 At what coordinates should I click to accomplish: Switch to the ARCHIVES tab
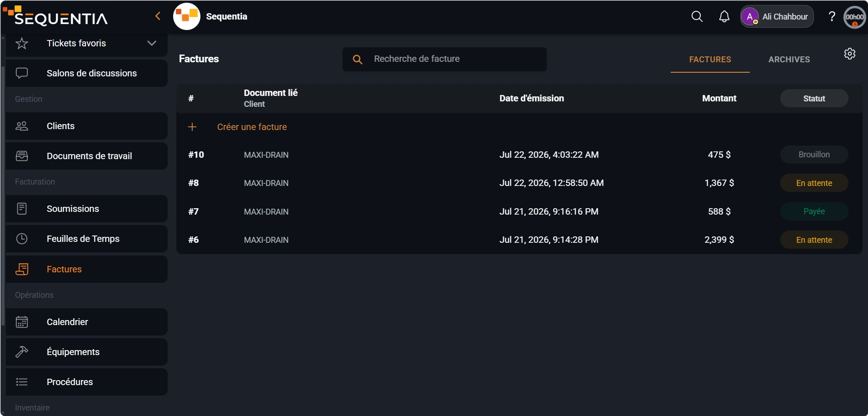(x=789, y=60)
